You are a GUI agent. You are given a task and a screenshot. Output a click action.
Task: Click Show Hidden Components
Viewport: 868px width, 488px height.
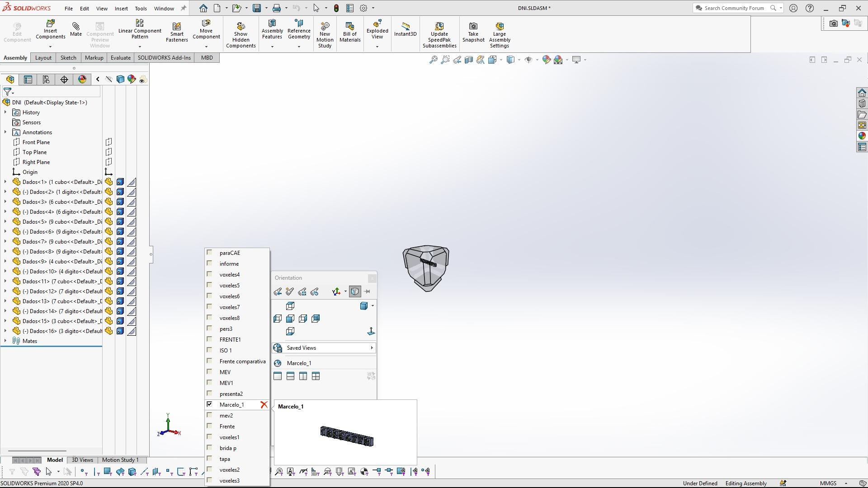[x=241, y=34]
